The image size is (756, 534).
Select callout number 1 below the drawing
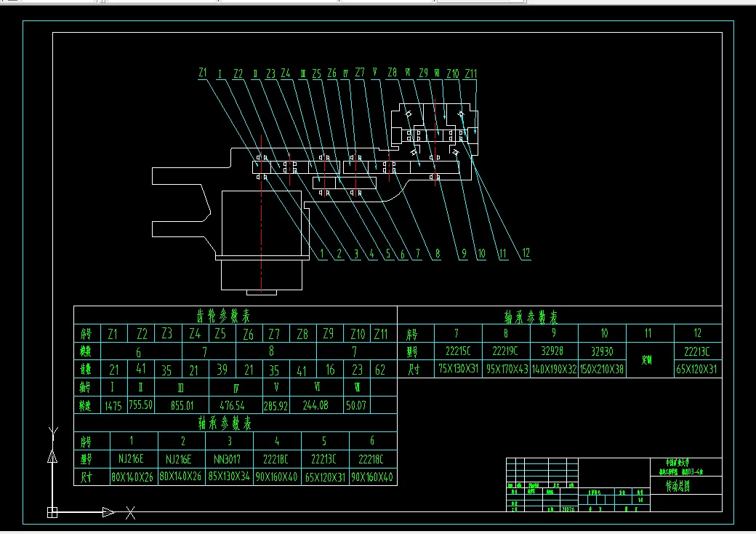coord(321,253)
